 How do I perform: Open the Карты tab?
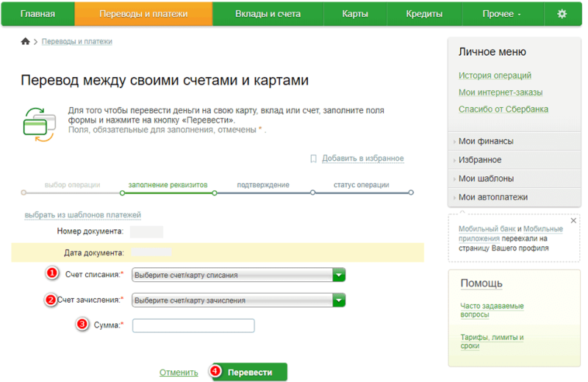click(x=355, y=14)
